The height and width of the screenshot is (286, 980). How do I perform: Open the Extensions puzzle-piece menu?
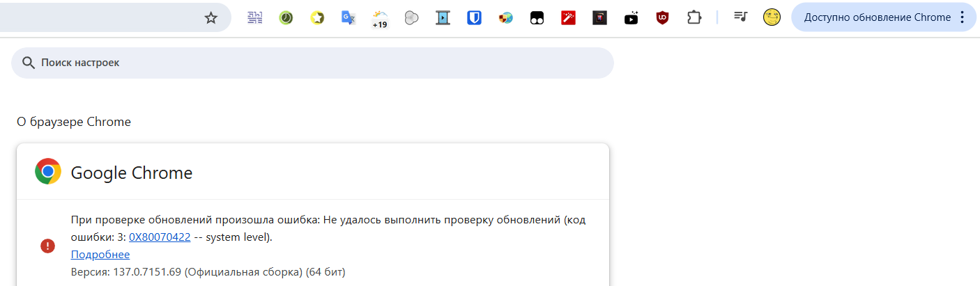[x=694, y=17]
